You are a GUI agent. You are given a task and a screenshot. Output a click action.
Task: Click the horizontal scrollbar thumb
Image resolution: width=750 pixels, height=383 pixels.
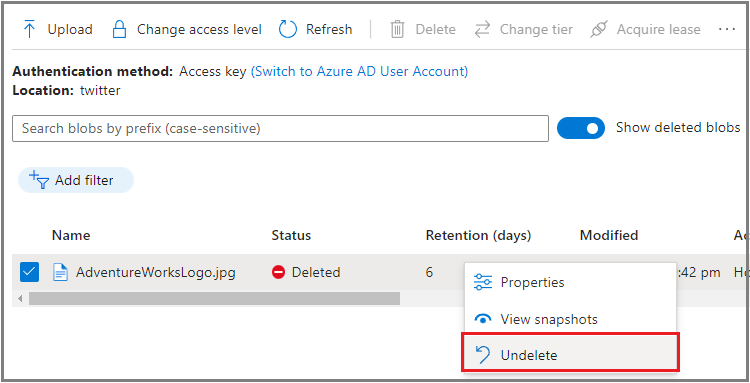point(214,299)
